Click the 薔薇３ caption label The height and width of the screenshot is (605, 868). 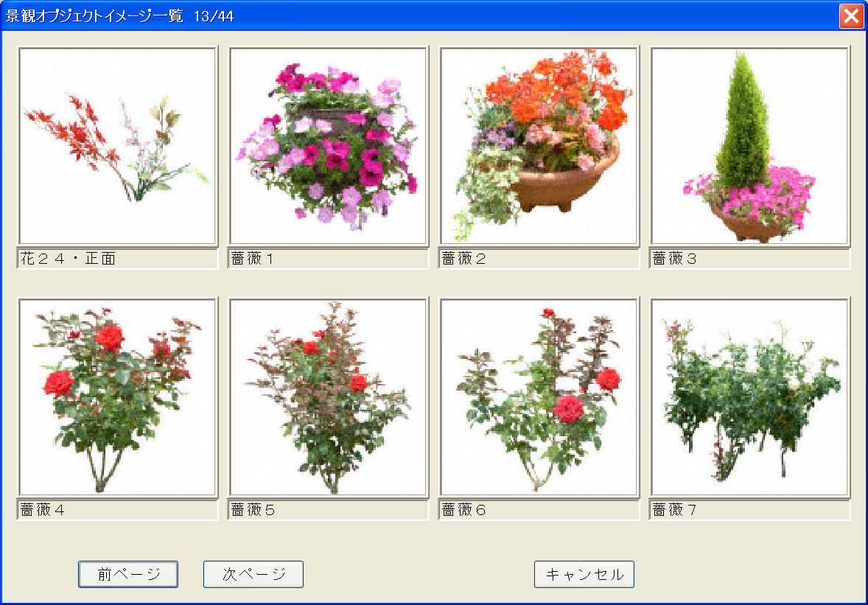[750, 259]
